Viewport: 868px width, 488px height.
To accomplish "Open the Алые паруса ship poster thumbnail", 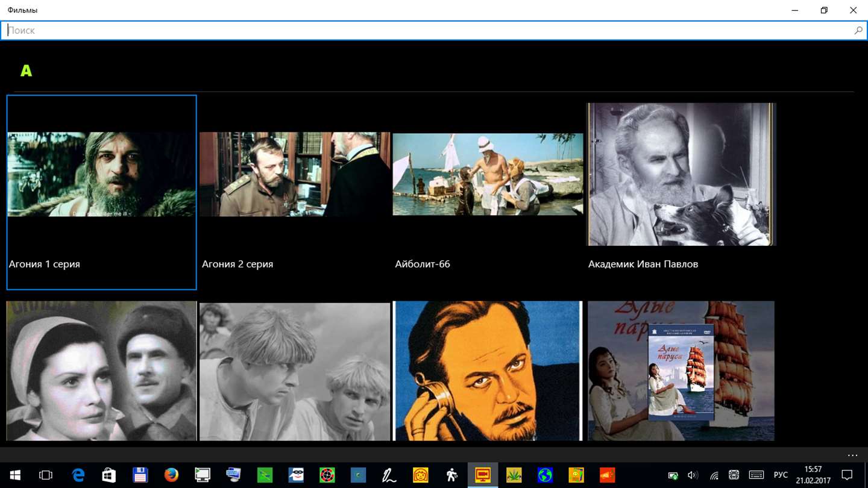I will tap(681, 371).
